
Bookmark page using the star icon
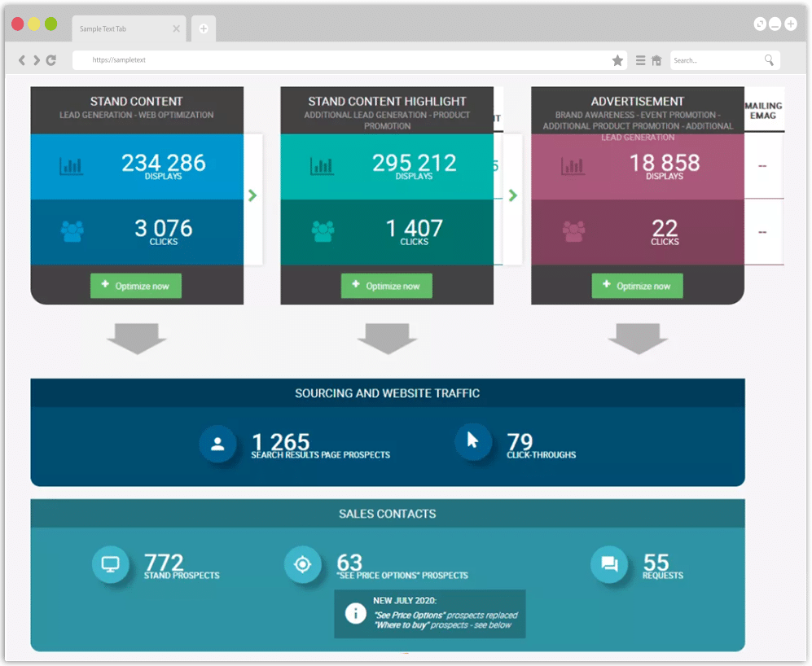[x=617, y=60]
